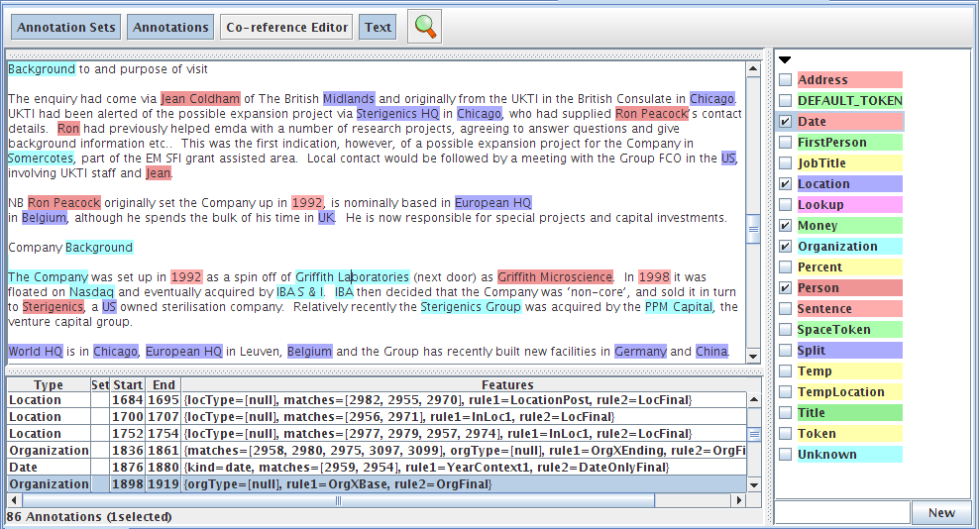Enable the Percent checkbox
This screenshot has height=529, width=980.
[786, 267]
